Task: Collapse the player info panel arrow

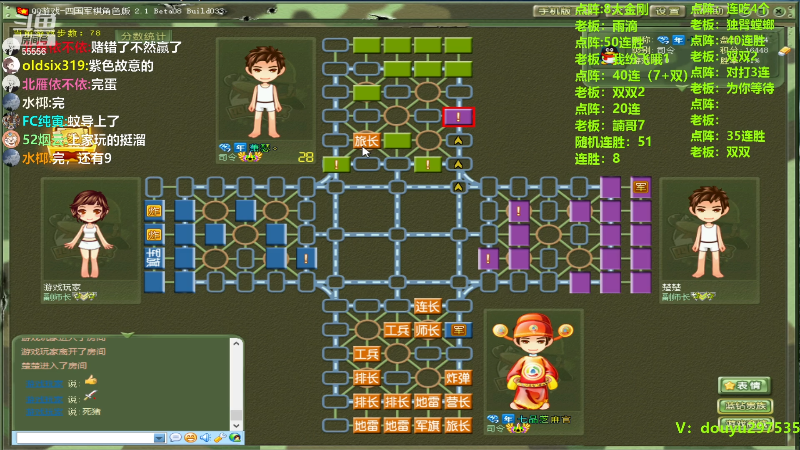Action: 682,88
